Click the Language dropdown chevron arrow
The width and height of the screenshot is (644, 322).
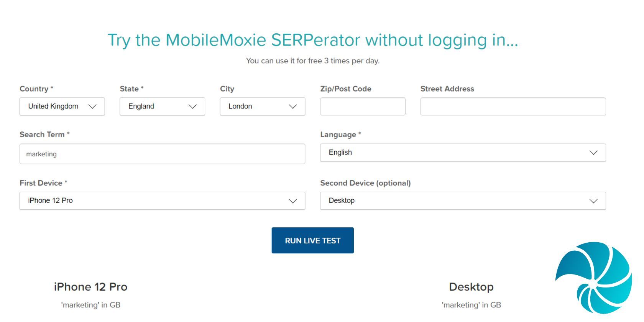593,153
